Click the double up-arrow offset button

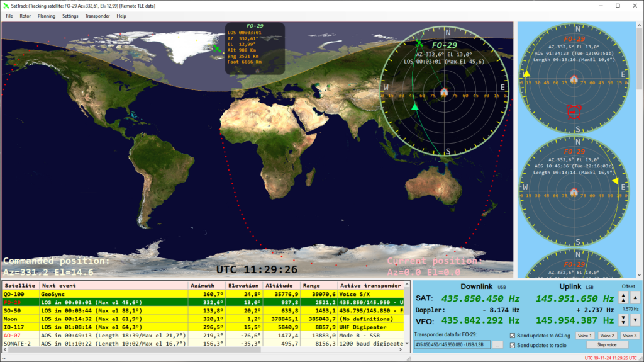click(x=623, y=298)
